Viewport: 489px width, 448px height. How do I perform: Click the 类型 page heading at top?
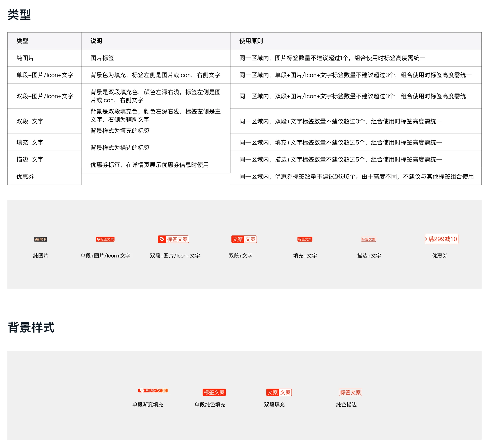click(x=19, y=14)
